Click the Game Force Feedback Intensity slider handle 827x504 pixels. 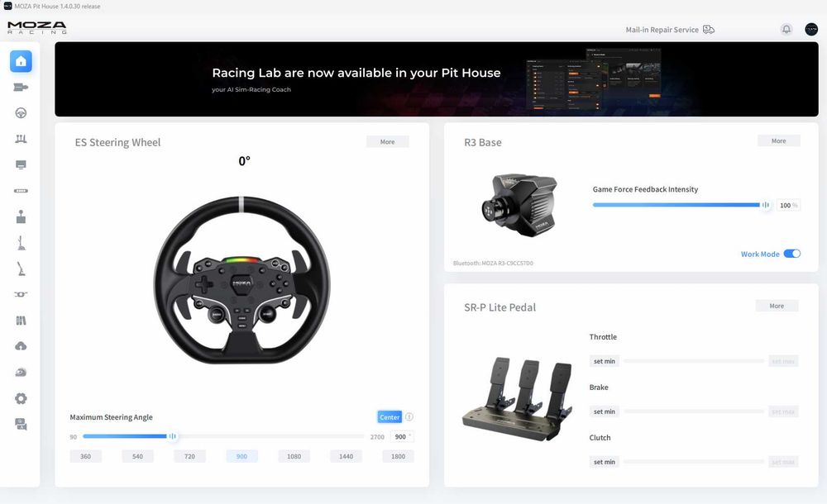[765, 205]
